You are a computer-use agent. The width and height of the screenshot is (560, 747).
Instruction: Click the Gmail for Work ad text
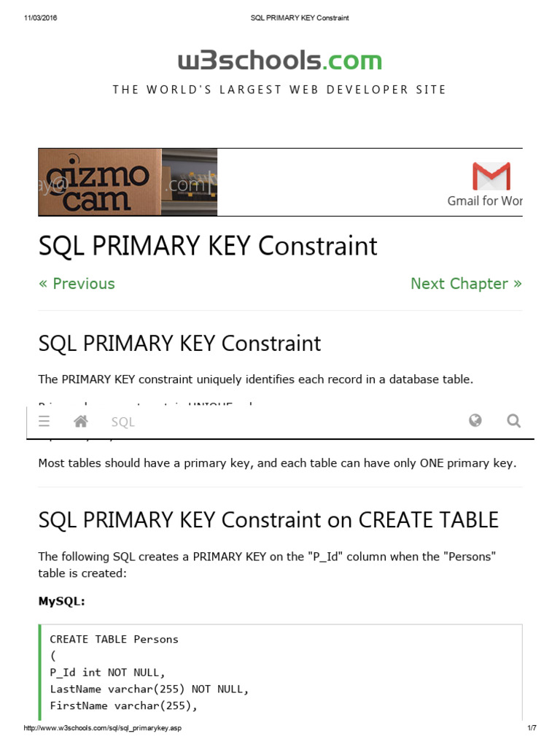(485, 201)
